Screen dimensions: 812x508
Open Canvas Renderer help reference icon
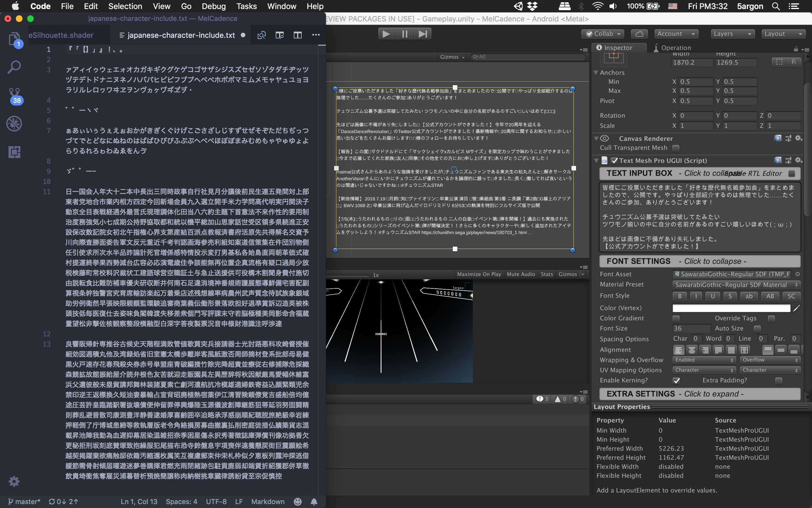coord(778,138)
